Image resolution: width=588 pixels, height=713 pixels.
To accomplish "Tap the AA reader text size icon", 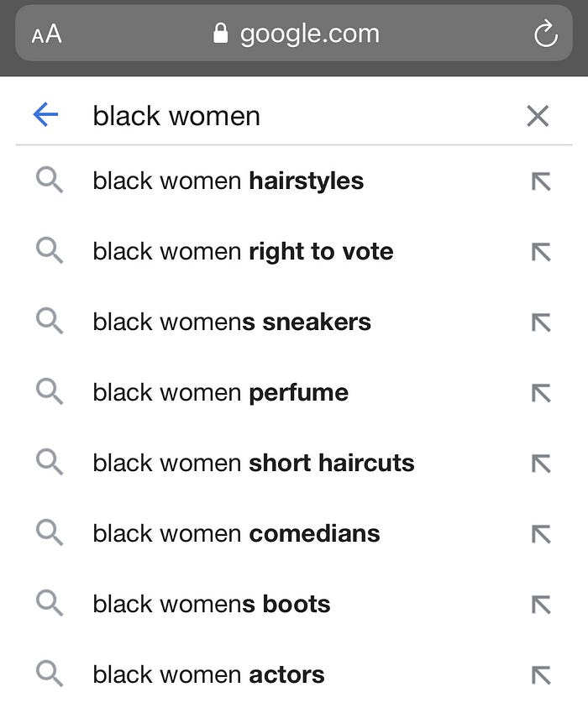I will (x=46, y=34).
